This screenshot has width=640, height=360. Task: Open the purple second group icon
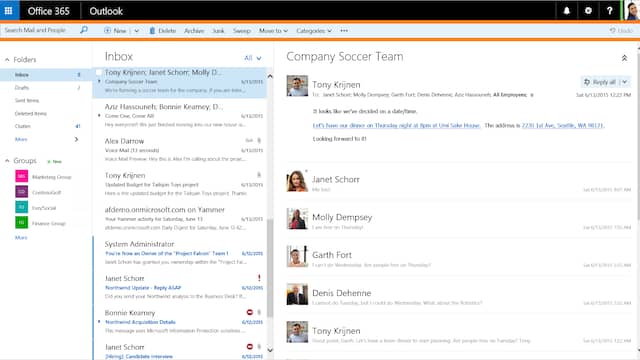coord(22,191)
